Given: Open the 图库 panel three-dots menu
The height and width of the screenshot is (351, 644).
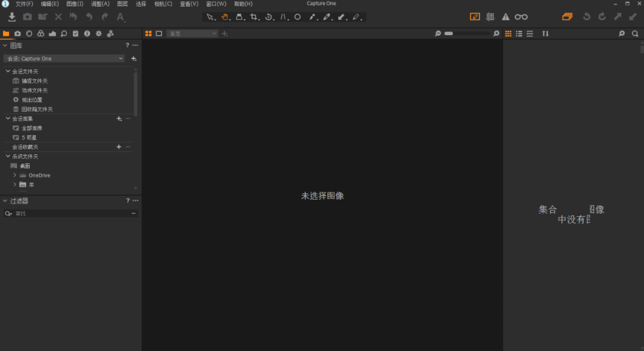Looking at the screenshot, I should coord(135,45).
